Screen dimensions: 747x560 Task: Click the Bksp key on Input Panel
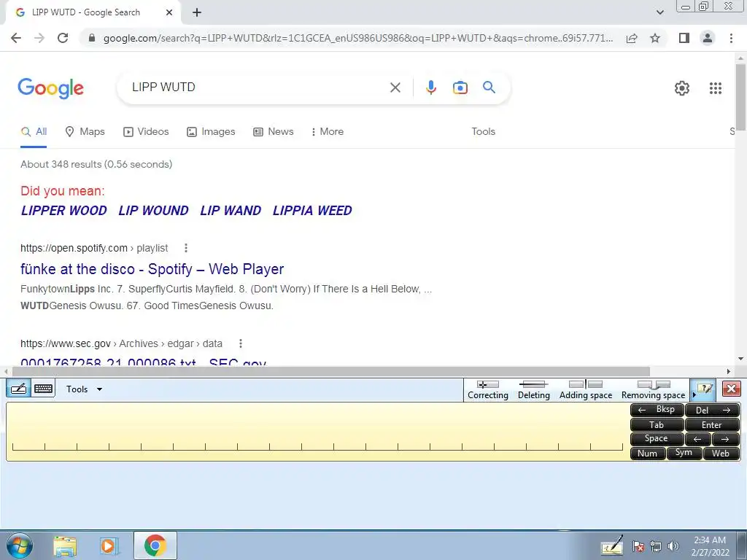pos(657,410)
